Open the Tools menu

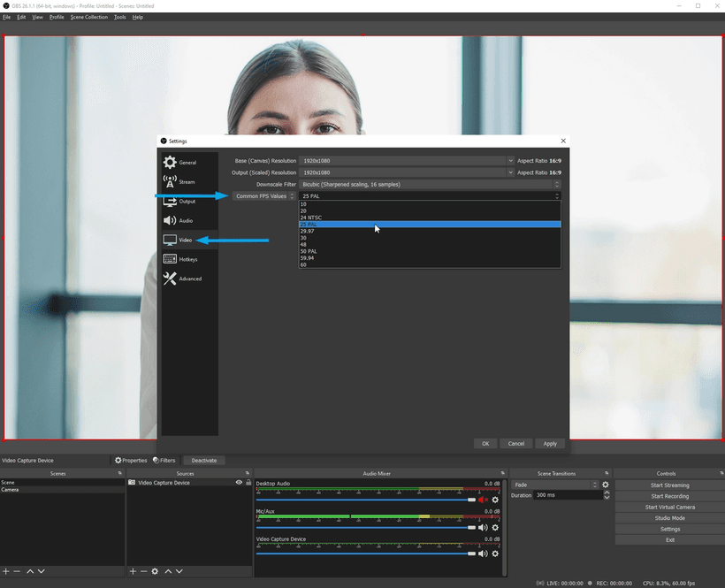119,16
